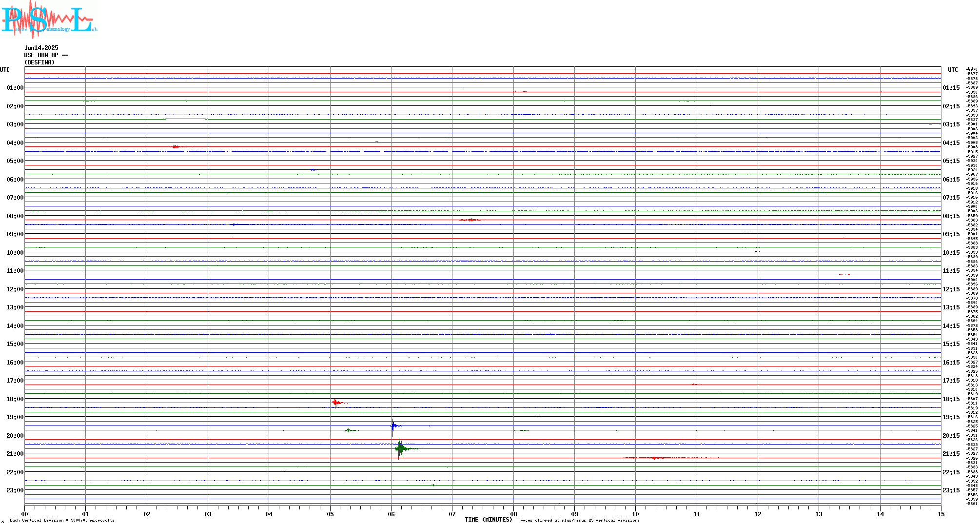Select the 08:00 hour label

(x=15, y=216)
